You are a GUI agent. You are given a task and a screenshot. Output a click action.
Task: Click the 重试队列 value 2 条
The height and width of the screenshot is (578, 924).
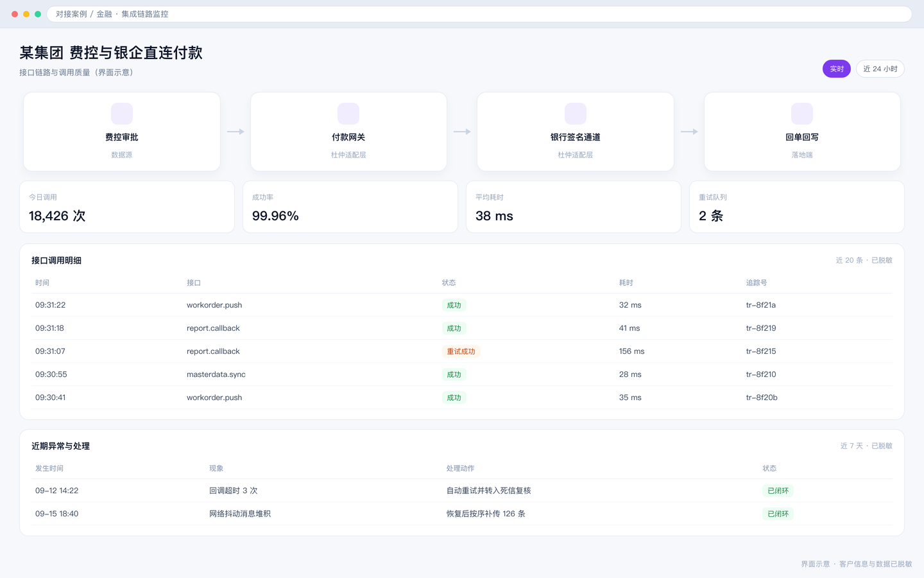coord(711,216)
